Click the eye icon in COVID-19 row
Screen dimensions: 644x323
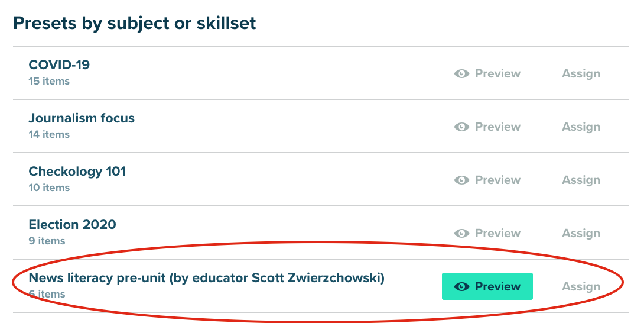(x=461, y=74)
